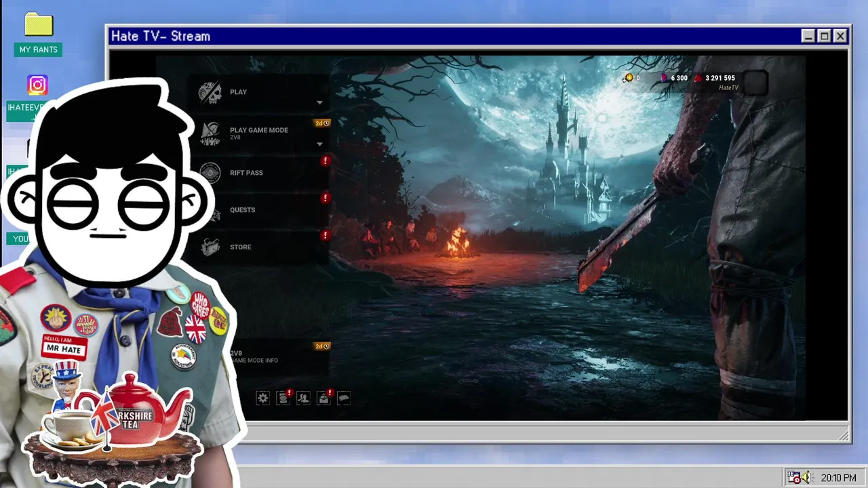Select the PLAY menu entry

(258, 92)
